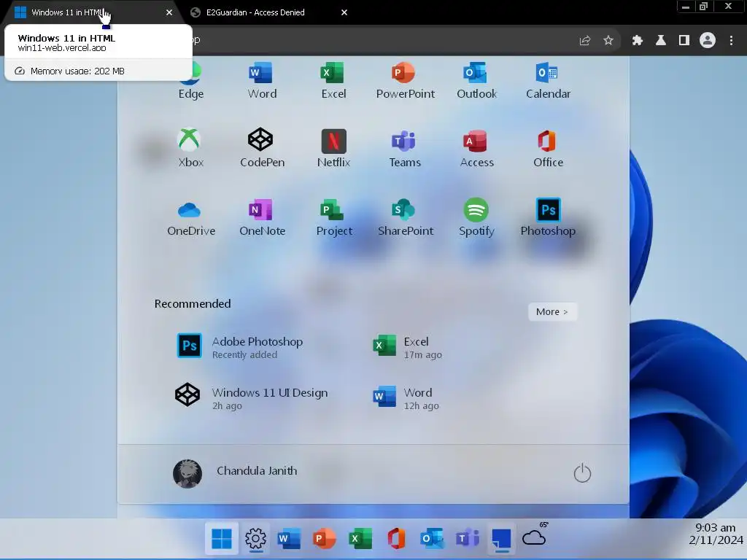Screen dimensions: 747x560
Task: Click the clock and date on taskbar
Action: 716,534
